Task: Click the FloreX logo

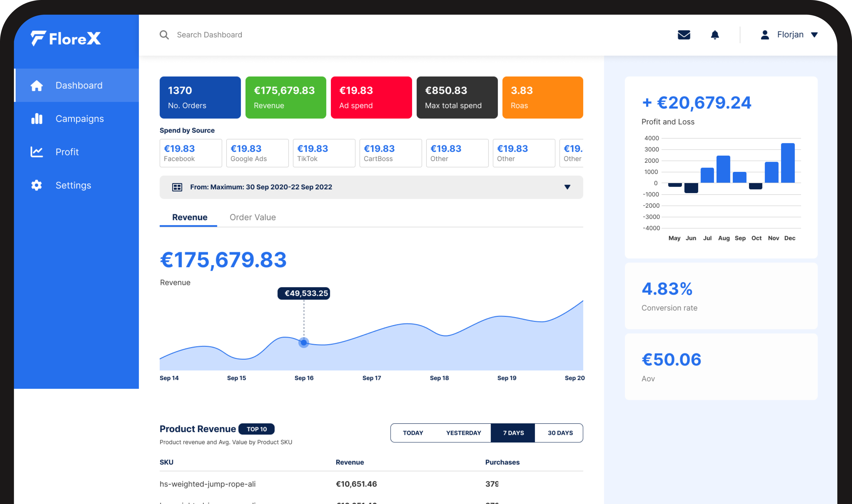Action: [65, 39]
